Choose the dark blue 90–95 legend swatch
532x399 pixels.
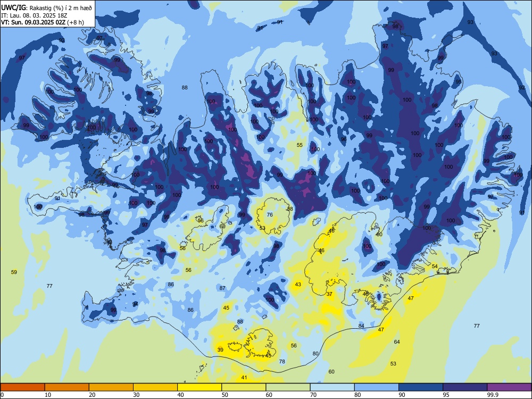point(421,387)
